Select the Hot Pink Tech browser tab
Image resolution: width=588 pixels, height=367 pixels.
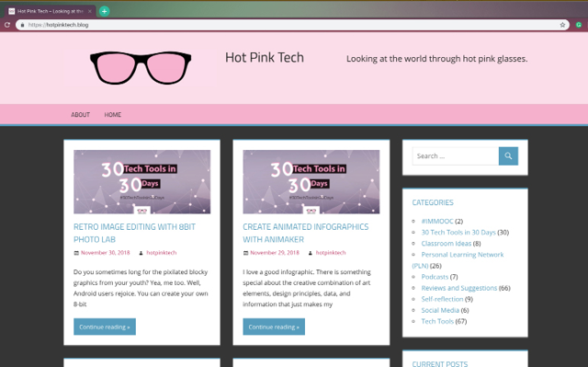coord(50,11)
